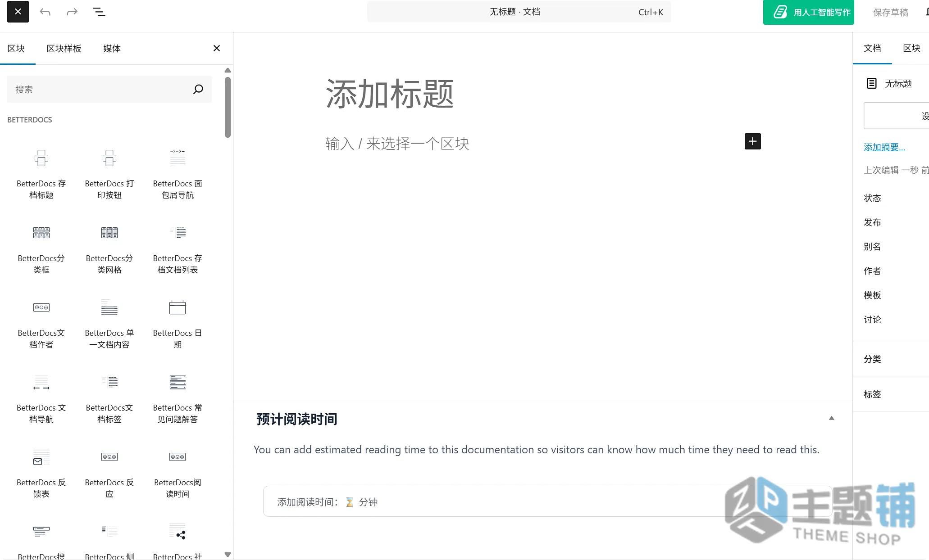Insert the BetterDocs social share block
The height and width of the screenshot is (560, 929).
point(178,539)
